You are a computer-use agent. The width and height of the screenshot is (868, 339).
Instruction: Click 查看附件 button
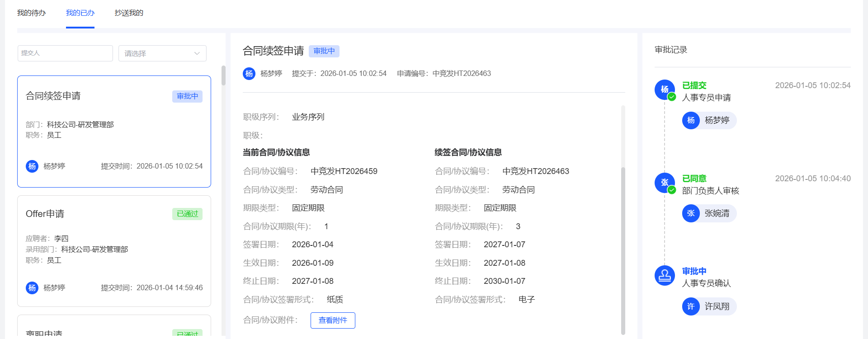[333, 320]
